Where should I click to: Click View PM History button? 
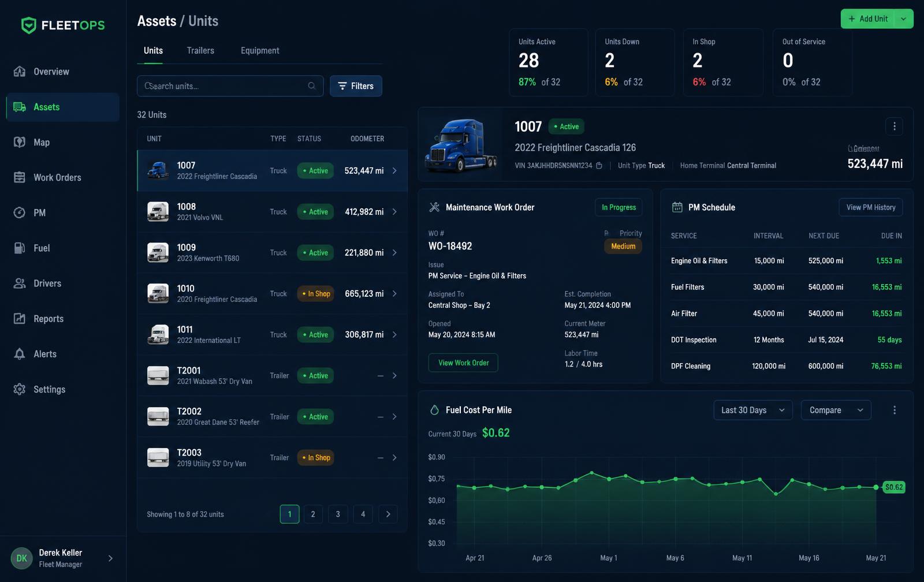pyautogui.click(x=871, y=207)
